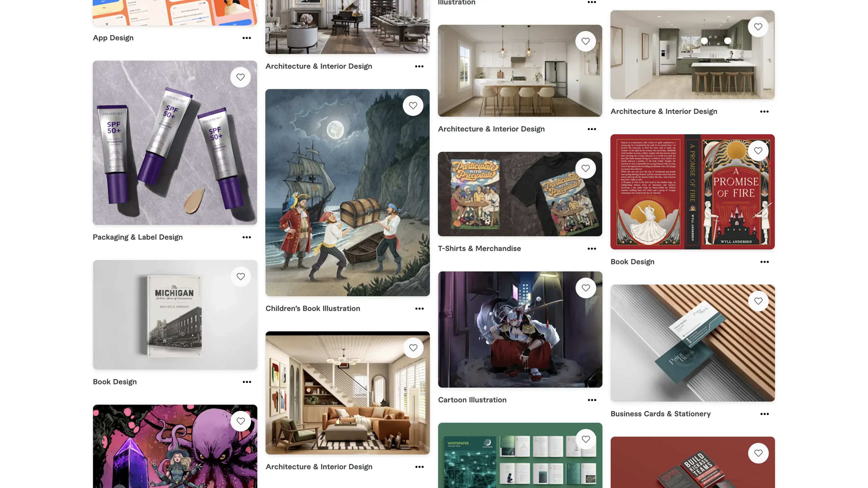Favorite the pirate treasure illustration
The width and height of the screenshot is (868, 488).
(413, 106)
